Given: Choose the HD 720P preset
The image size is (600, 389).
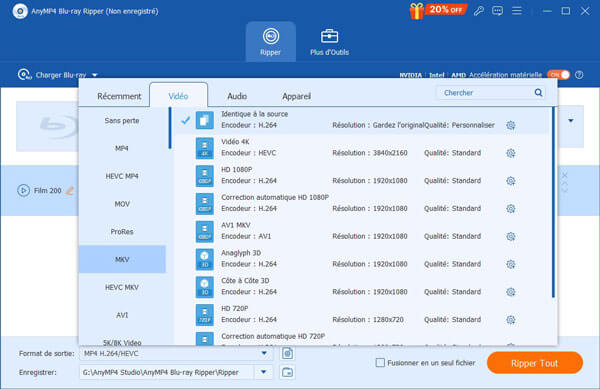Looking at the screenshot, I should 362,314.
